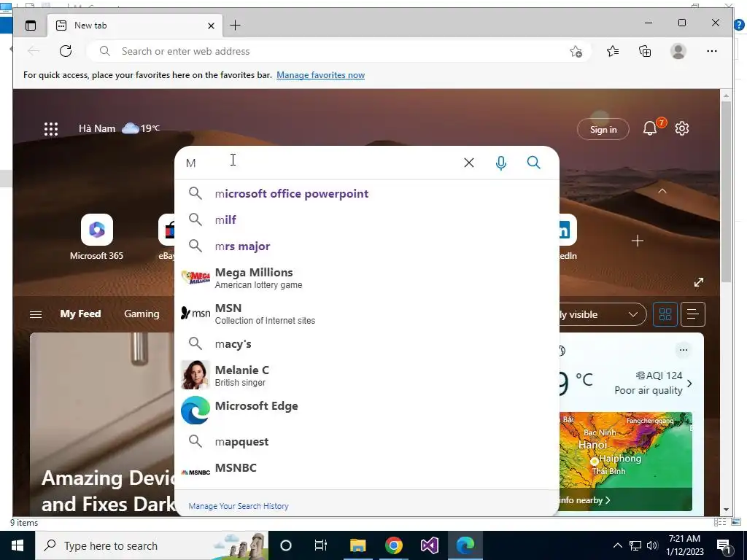
Task: Collapse quick links with chevron up
Action: pyautogui.click(x=662, y=191)
